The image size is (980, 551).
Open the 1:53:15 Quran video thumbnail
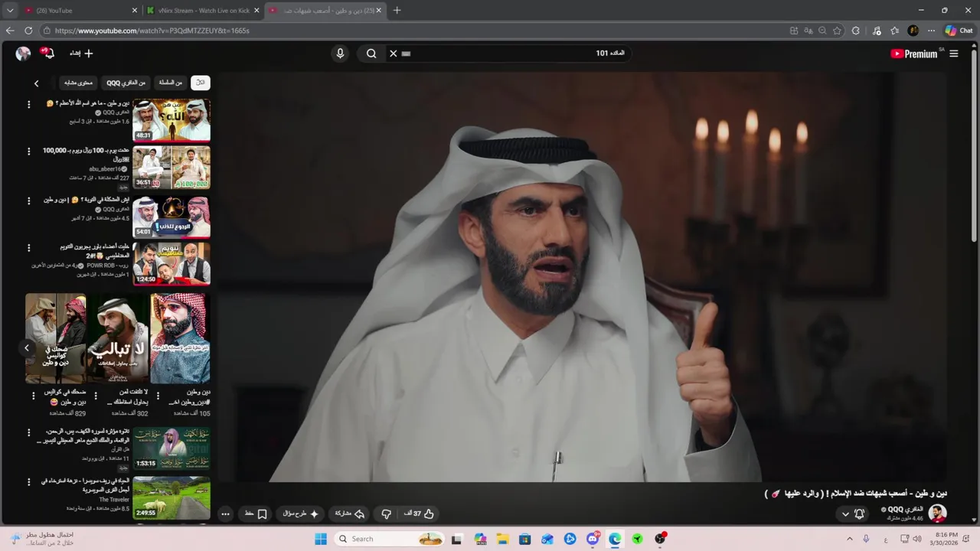click(x=171, y=448)
